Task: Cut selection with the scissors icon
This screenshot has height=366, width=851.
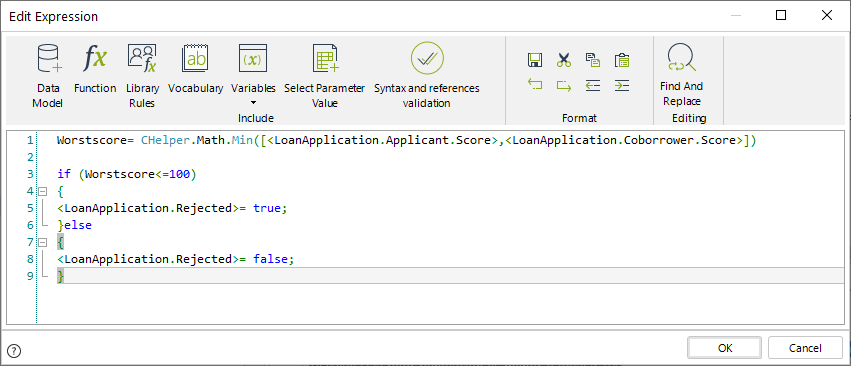Action: click(564, 60)
